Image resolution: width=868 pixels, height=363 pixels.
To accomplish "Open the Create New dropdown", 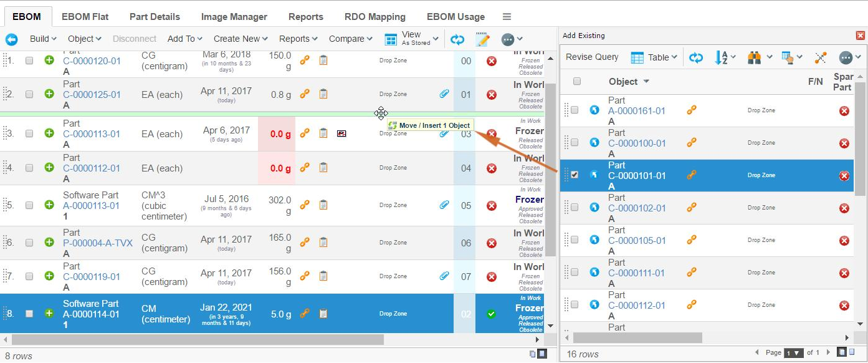I will click(241, 39).
